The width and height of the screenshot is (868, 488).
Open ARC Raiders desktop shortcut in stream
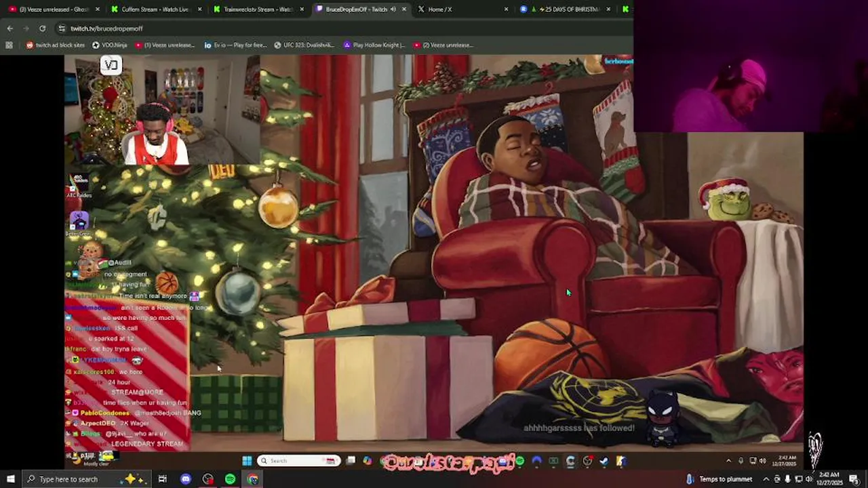click(79, 186)
